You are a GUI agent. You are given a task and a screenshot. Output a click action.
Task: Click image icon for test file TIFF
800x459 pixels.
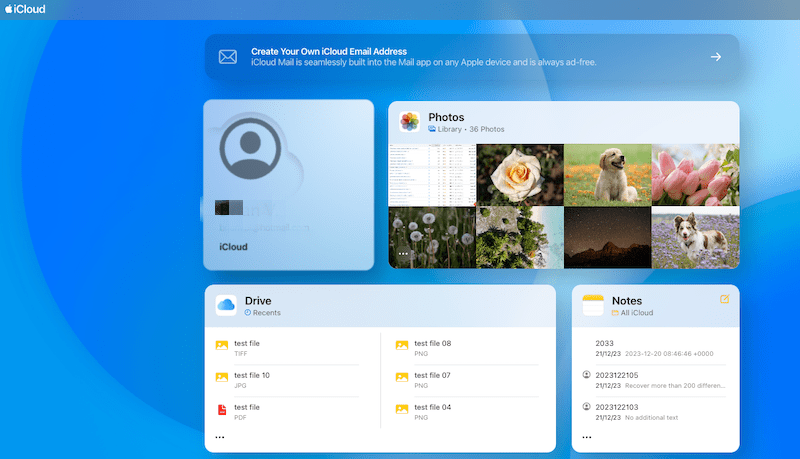click(x=221, y=345)
